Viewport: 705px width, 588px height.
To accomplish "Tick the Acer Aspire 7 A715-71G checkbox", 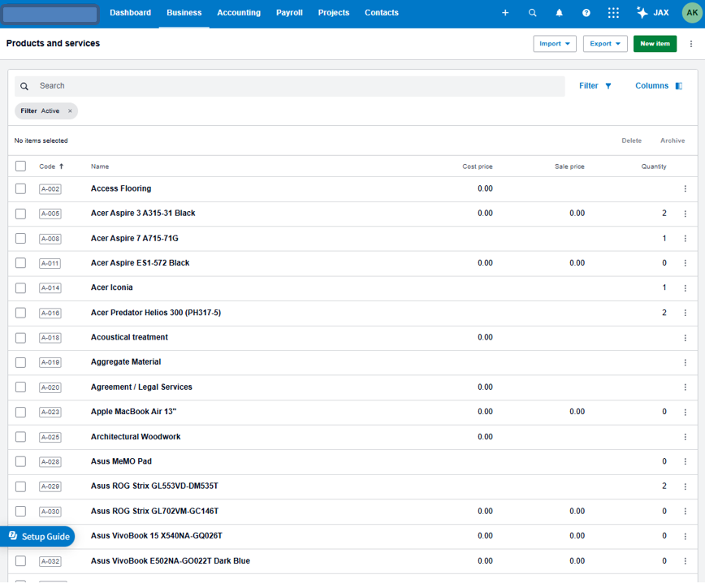I will point(20,238).
